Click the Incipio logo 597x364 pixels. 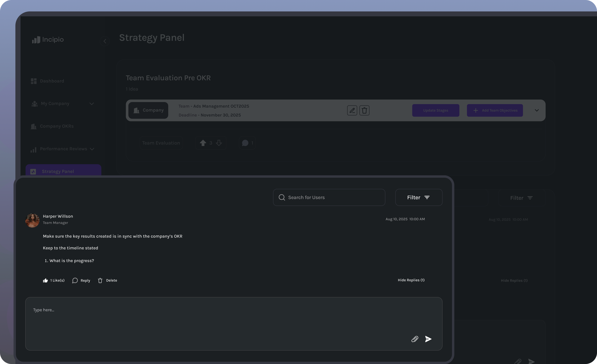47,40
